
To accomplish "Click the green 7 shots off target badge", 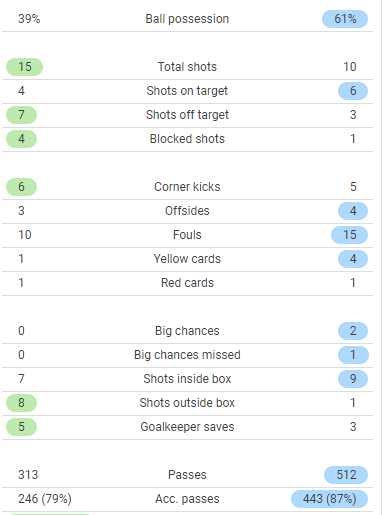I will click(21, 115).
